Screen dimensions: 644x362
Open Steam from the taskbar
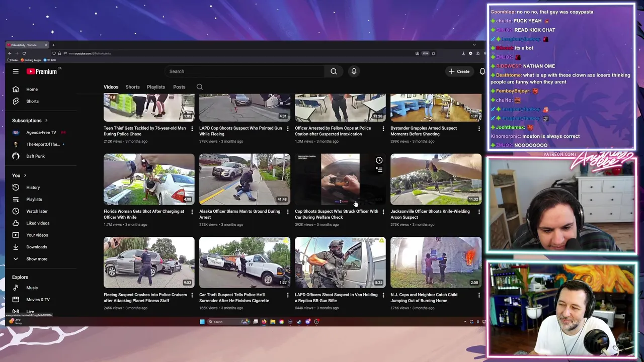(299, 322)
